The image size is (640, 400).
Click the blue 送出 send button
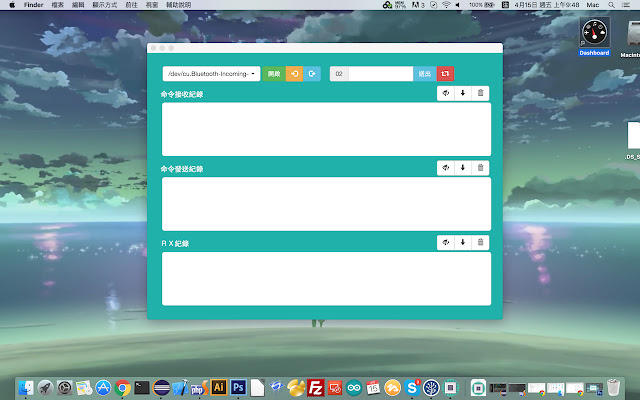click(x=425, y=74)
